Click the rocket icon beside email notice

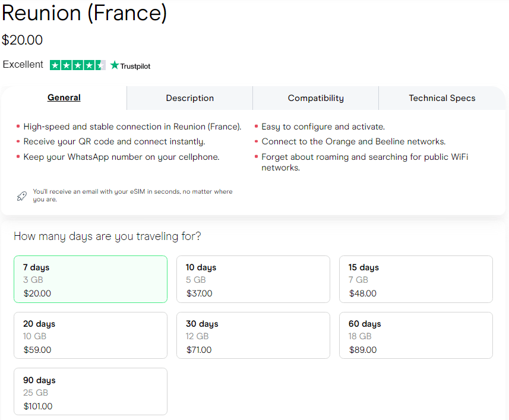pyautogui.click(x=21, y=196)
